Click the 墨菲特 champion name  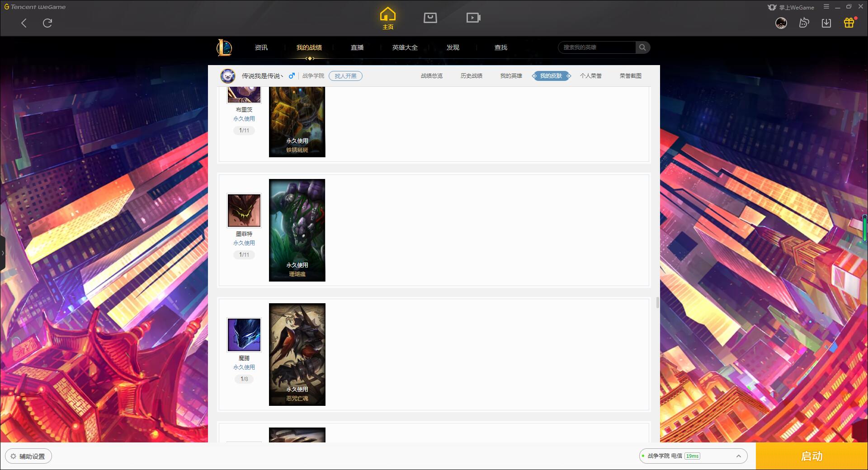click(x=244, y=234)
